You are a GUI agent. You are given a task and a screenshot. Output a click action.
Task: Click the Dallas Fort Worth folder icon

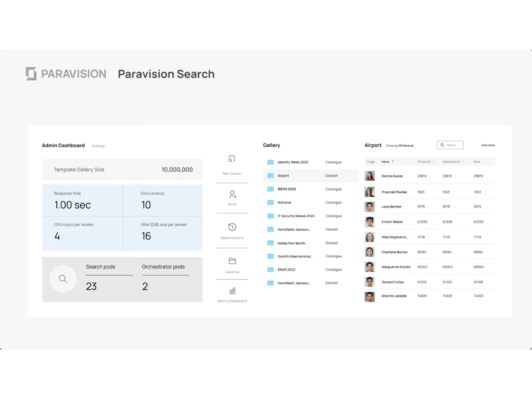coord(270,243)
